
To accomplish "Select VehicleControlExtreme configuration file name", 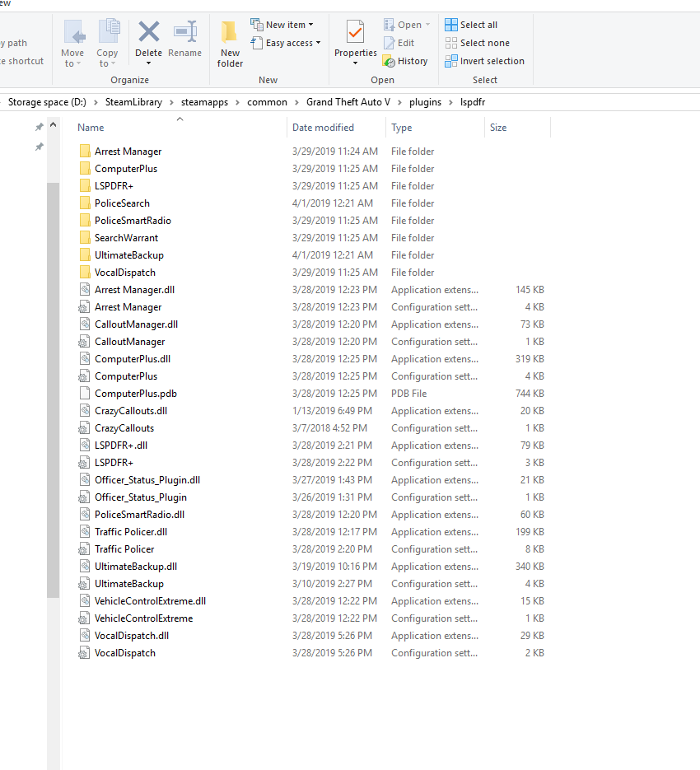I will pos(143,618).
